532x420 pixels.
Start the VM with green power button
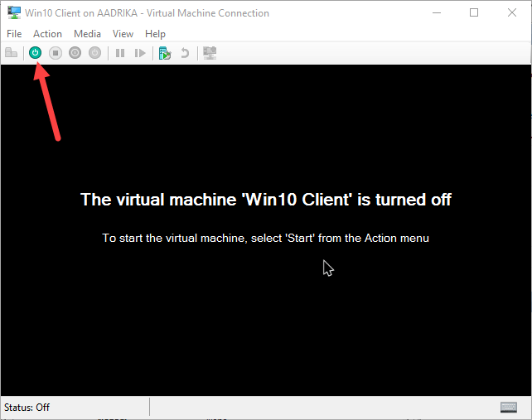click(x=36, y=53)
